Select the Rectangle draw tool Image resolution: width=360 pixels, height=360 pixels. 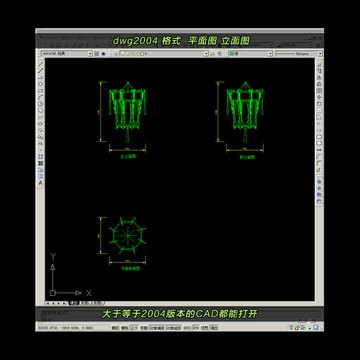[x=41, y=90]
